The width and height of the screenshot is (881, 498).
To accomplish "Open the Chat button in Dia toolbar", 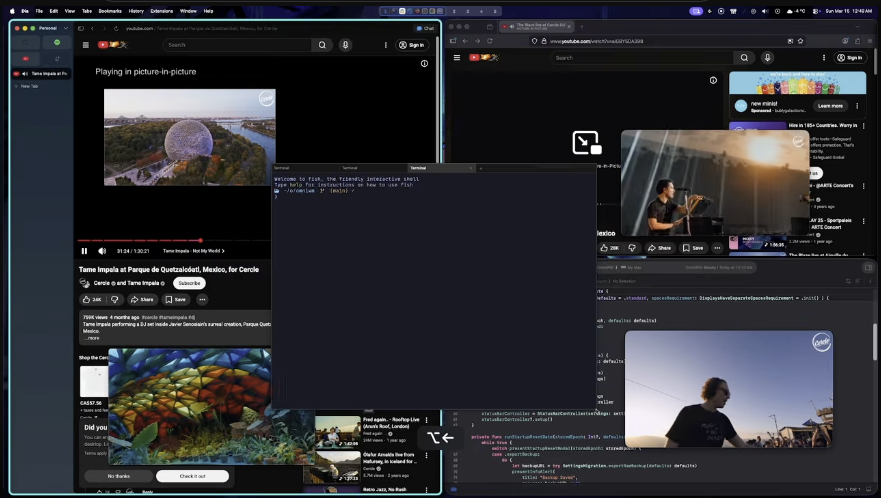I will click(425, 28).
